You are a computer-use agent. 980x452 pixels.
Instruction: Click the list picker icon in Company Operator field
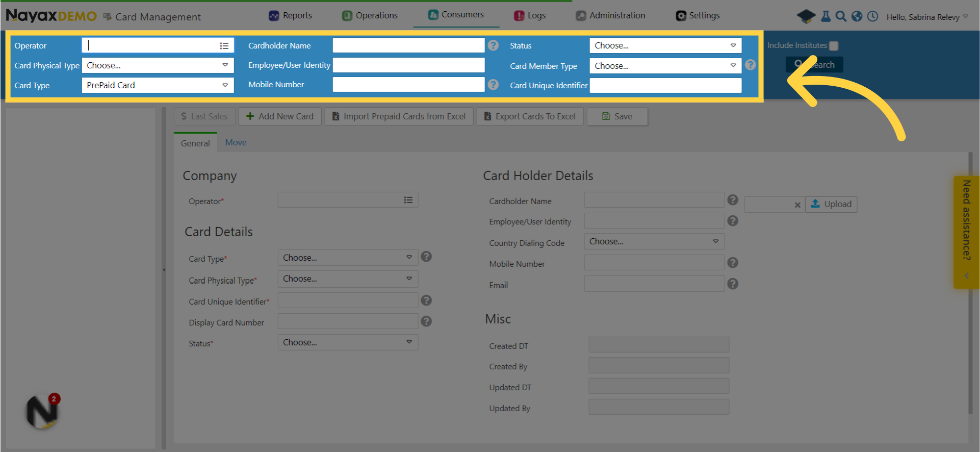(x=408, y=200)
